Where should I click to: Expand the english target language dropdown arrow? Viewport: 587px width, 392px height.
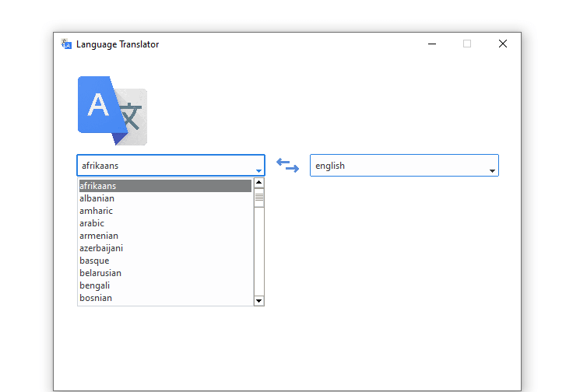492,170
